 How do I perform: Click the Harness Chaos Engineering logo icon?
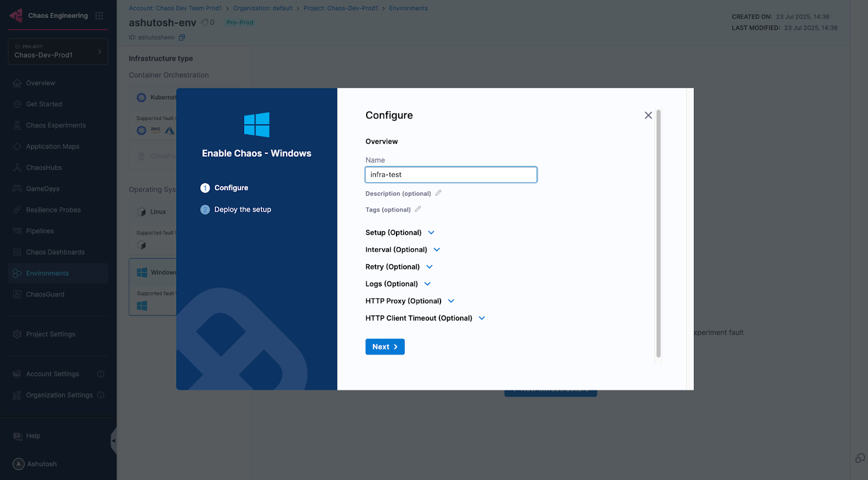pos(16,15)
